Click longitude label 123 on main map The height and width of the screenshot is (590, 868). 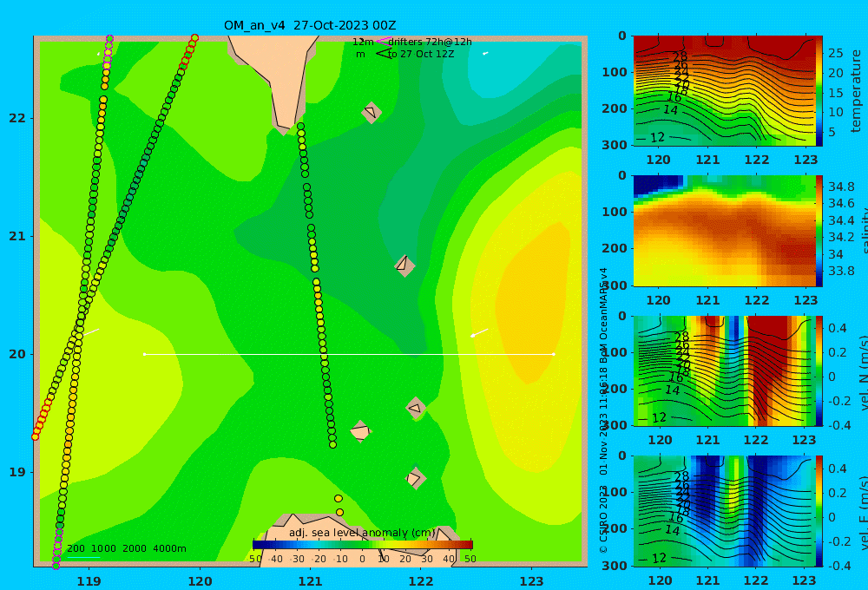(532, 581)
